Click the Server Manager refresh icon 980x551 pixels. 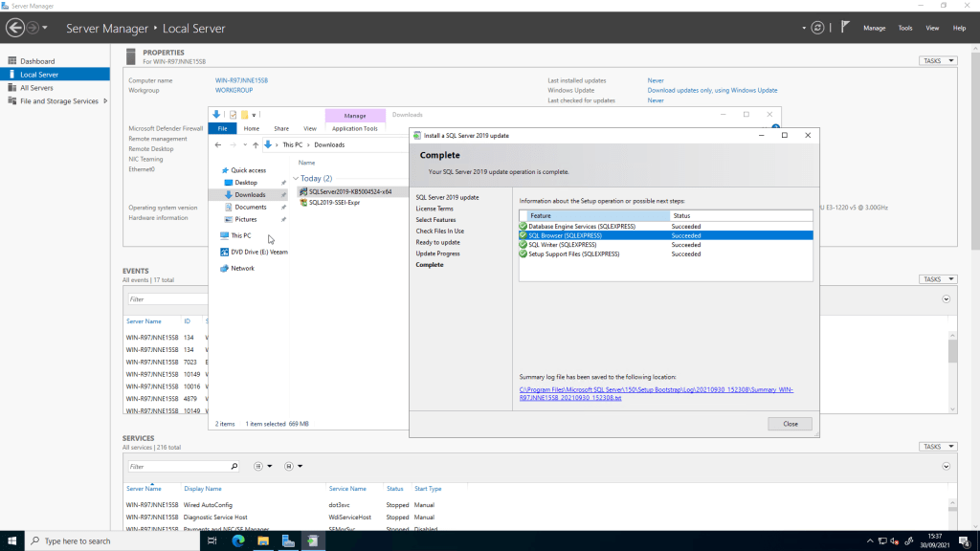coord(815,28)
